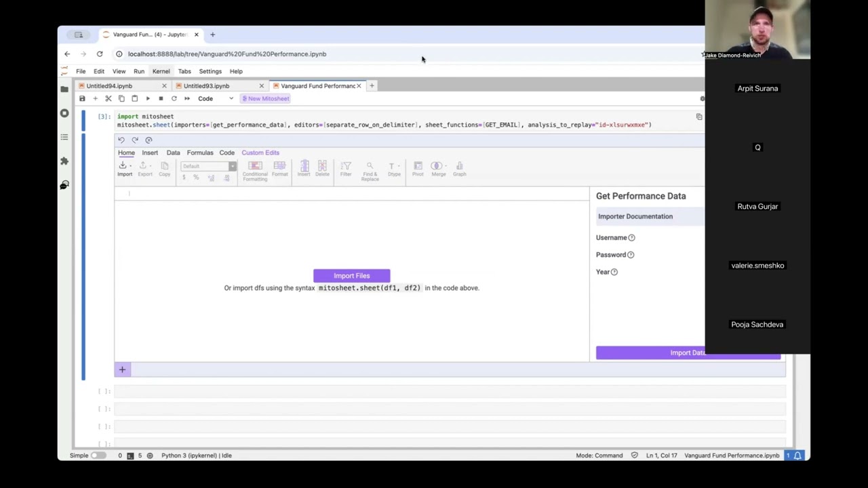The image size is (868, 488).
Task: Open the Help menu
Action: pyautogui.click(x=236, y=71)
